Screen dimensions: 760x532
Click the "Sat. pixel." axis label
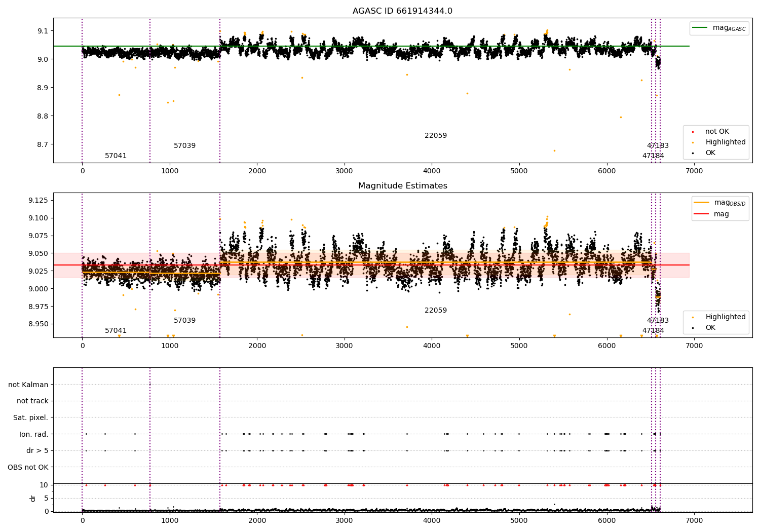tap(31, 417)
